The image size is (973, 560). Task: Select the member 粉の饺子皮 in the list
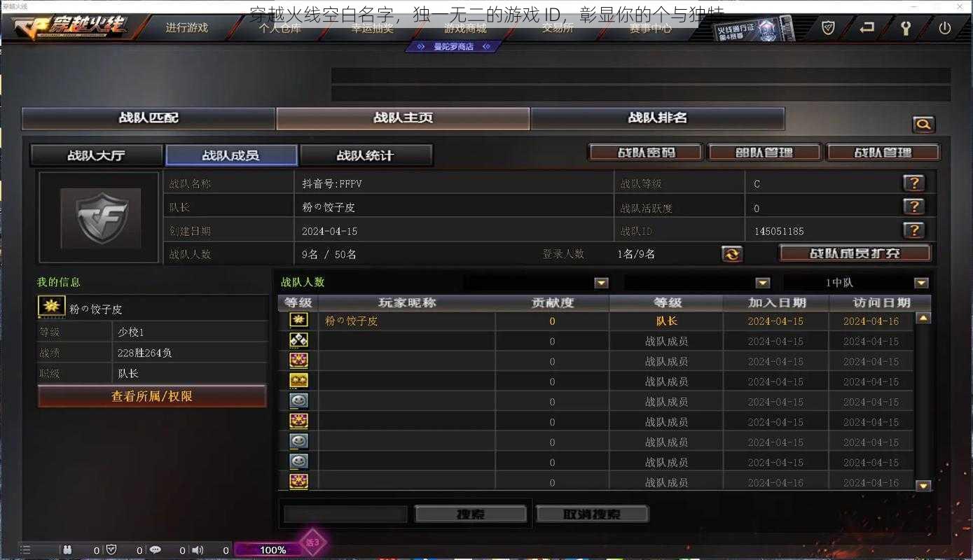[x=351, y=321]
